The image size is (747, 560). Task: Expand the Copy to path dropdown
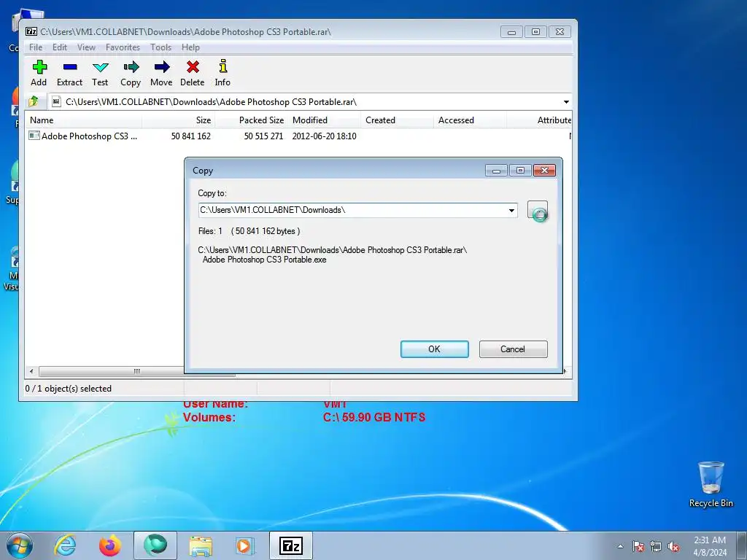pyautogui.click(x=511, y=210)
